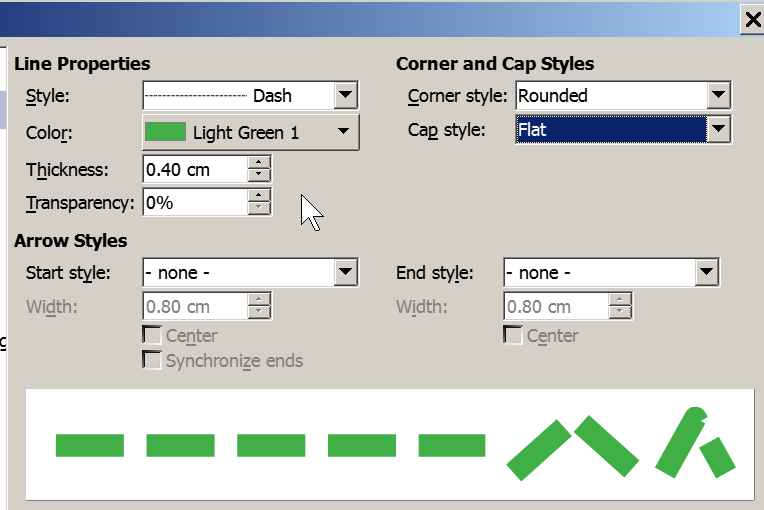Image resolution: width=764 pixels, height=510 pixels.
Task: Toggle Center checkbox under Start style
Action: [152, 335]
